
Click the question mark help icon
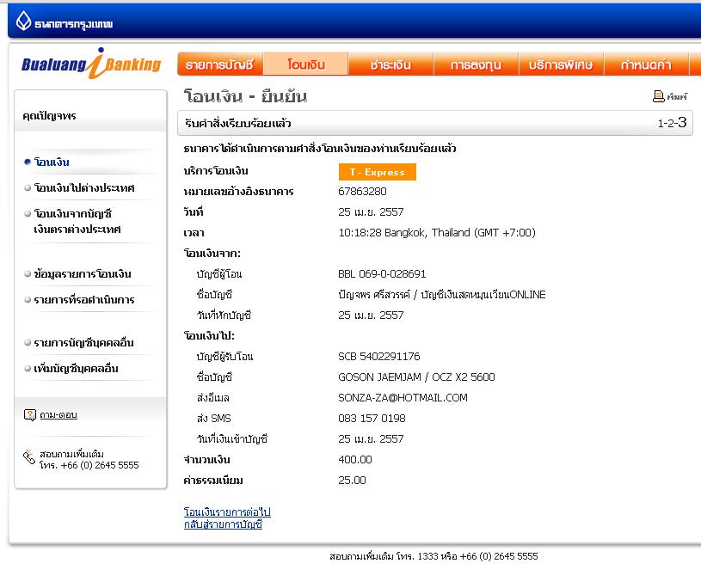(29, 415)
